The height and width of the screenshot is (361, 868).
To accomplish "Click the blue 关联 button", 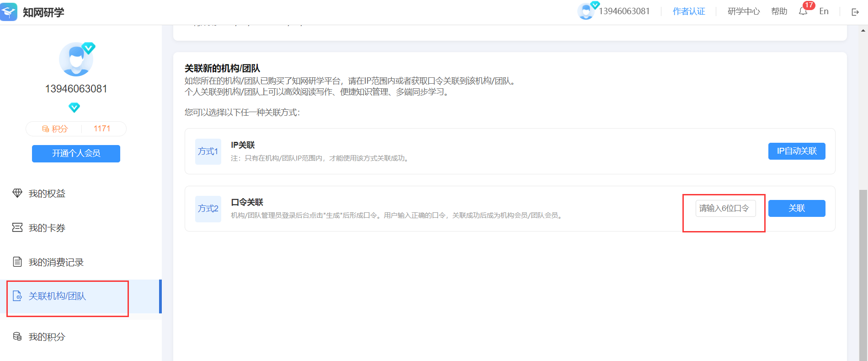I will click(x=797, y=208).
